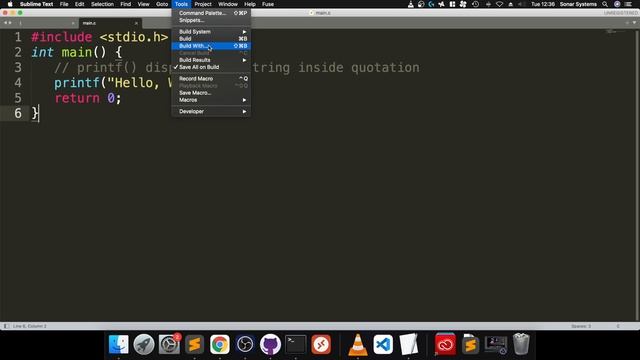Image resolution: width=640 pixels, height=360 pixels.
Task: Choose Build With from Tools menu
Action: 211,46
